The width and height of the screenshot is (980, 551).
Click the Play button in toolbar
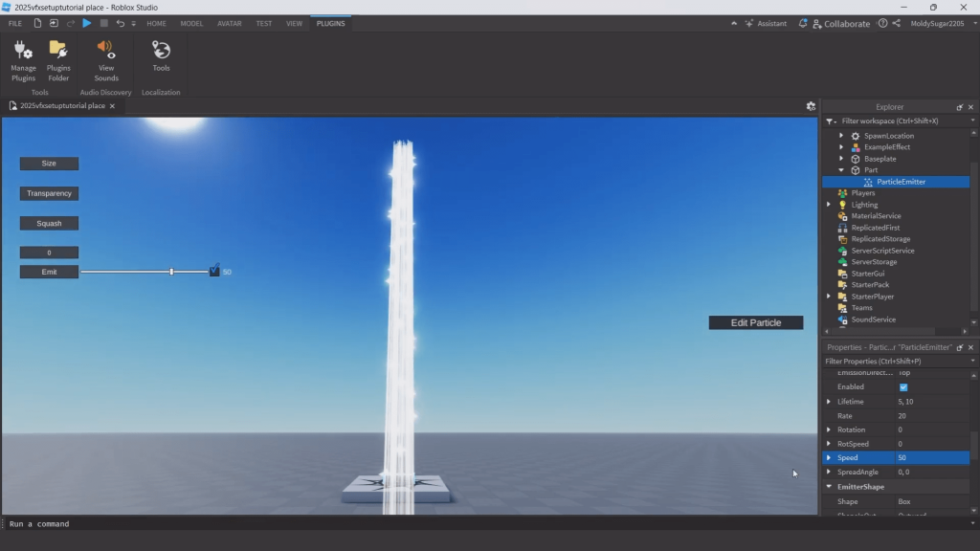(87, 23)
